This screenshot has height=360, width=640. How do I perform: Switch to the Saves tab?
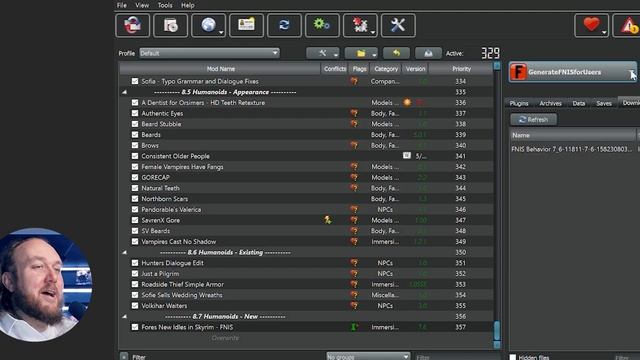604,103
